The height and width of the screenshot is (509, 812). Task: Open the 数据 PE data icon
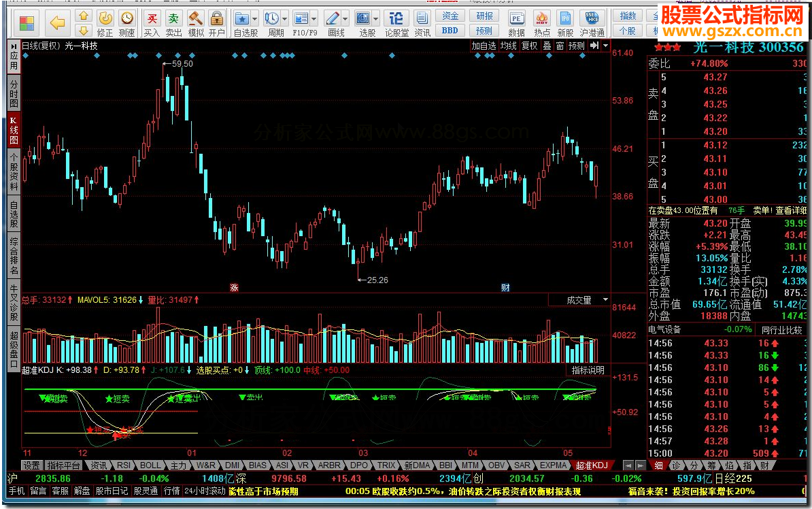[517, 19]
